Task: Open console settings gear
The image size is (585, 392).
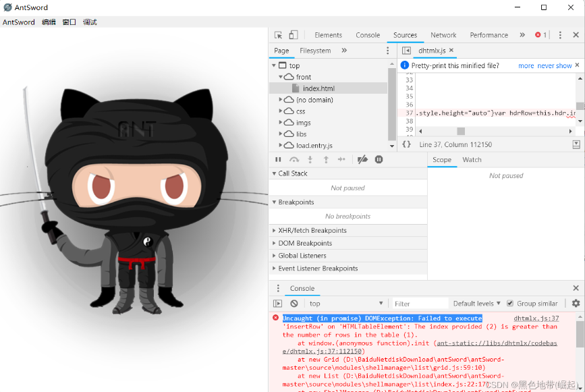Action: (576, 303)
